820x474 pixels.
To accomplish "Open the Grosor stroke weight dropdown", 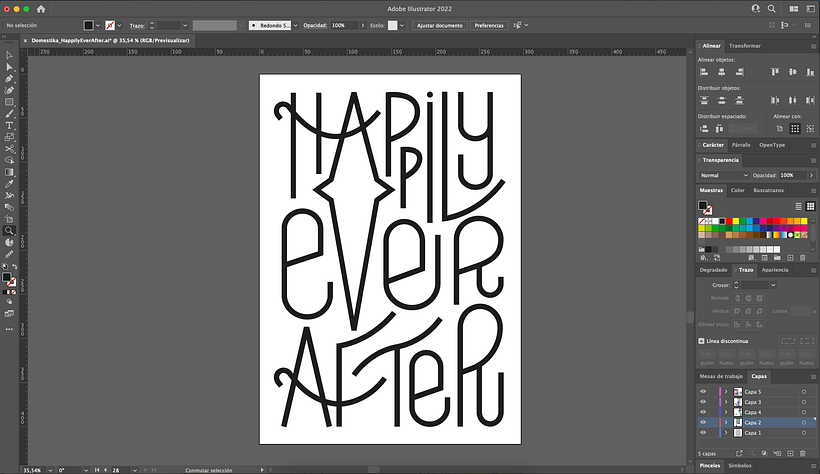I will 773,285.
